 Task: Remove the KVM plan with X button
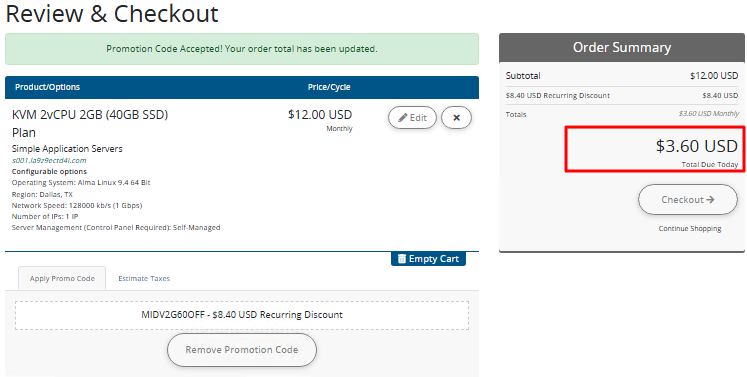(456, 118)
